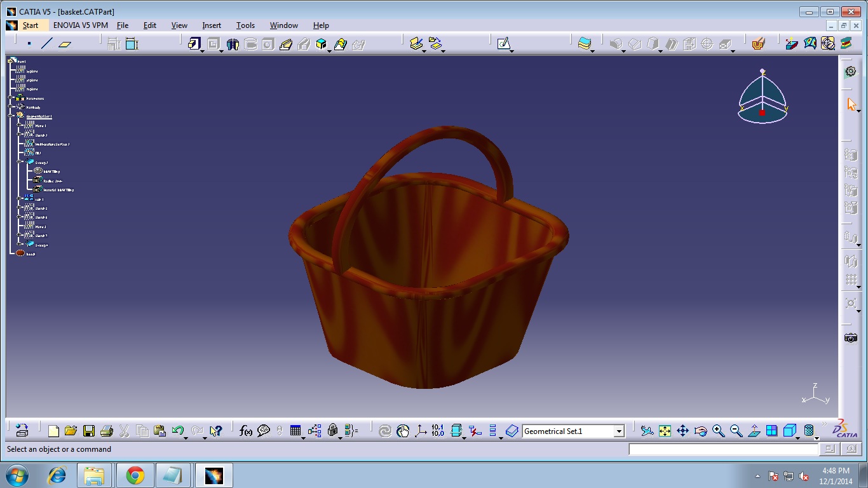
Task: Collapse the Geometrical Set.1 tree node
Action: click(11, 116)
